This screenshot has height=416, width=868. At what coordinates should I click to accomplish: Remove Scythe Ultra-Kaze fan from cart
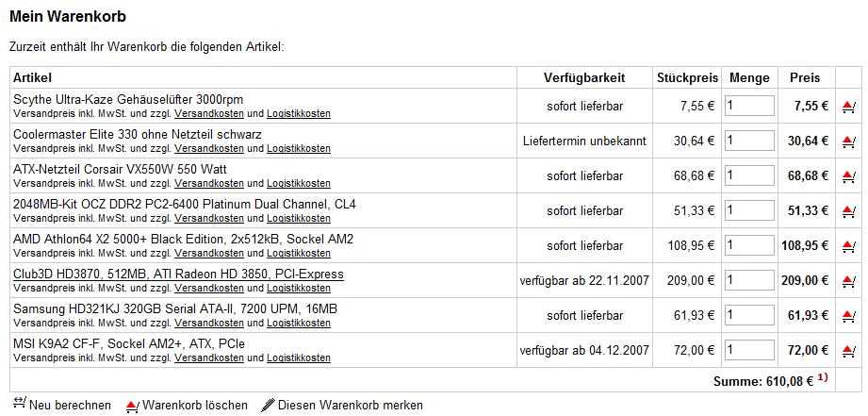(848, 107)
